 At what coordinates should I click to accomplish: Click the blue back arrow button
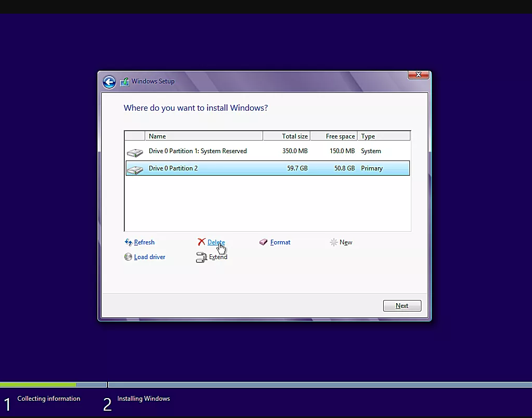109,82
